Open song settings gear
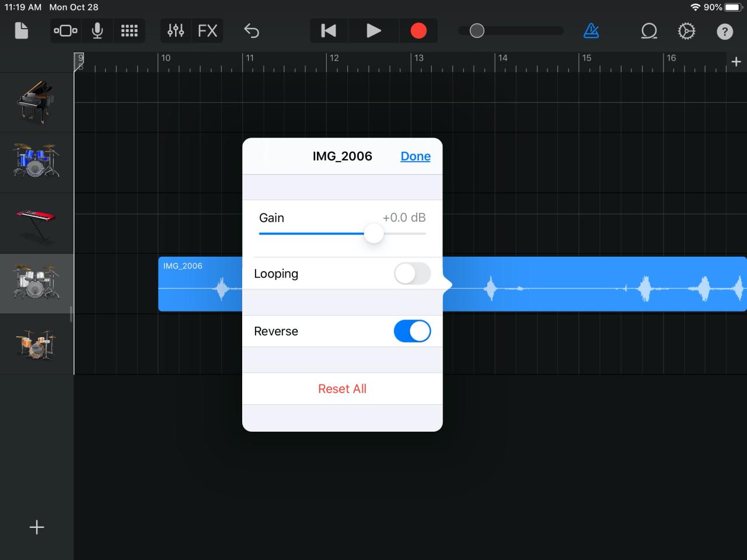 click(686, 30)
